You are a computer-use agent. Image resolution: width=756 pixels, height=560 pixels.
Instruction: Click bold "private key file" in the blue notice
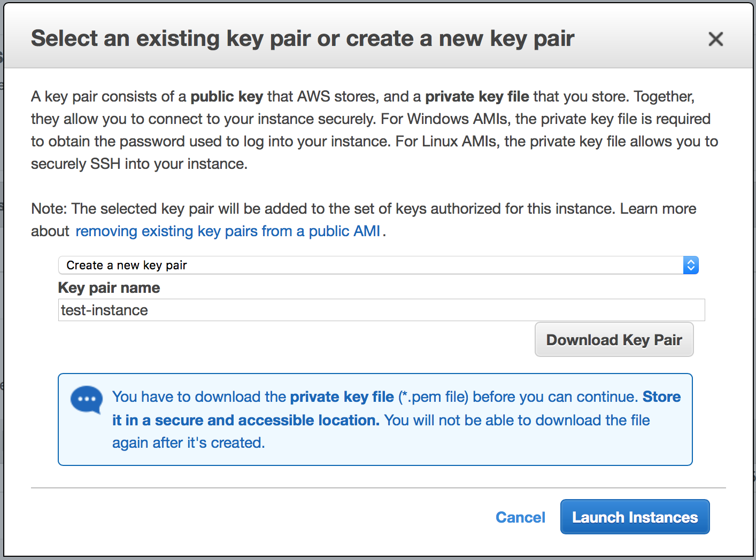[x=342, y=396]
